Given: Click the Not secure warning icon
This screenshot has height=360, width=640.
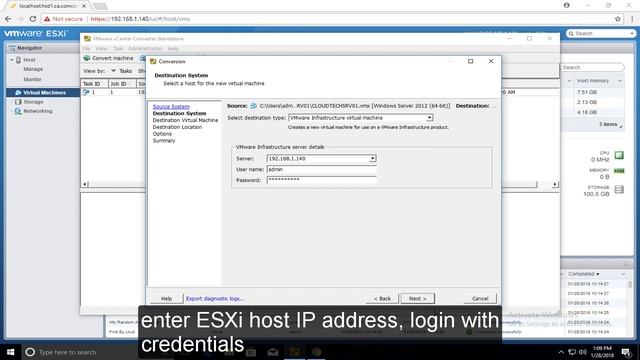Looking at the screenshot, I should [x=47, y=19].
